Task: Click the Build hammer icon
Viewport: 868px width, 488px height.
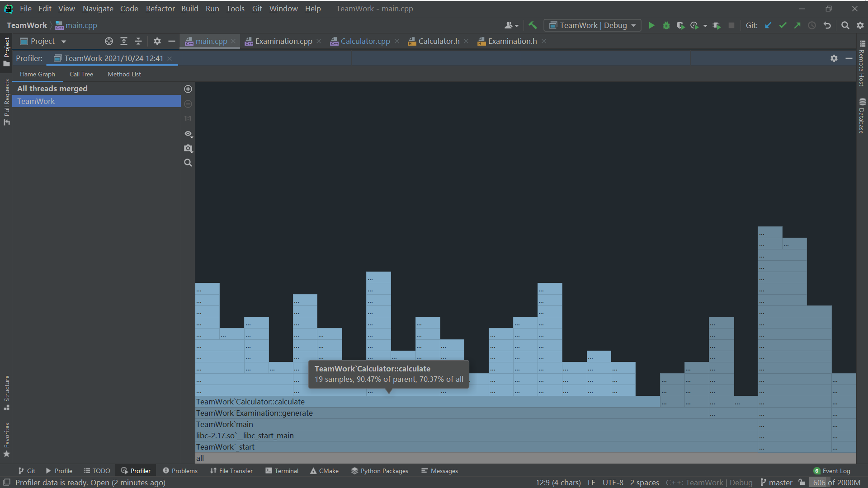Action: click(x=533, y=25)
